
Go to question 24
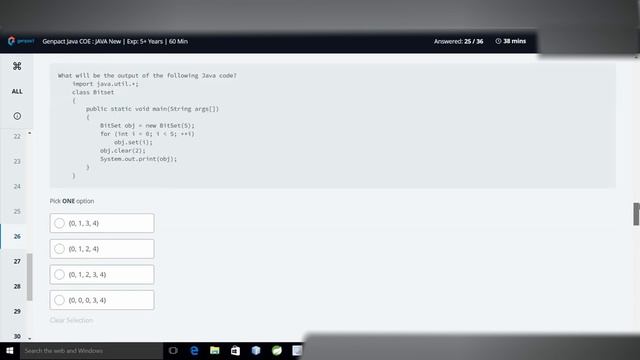point(17,187)
